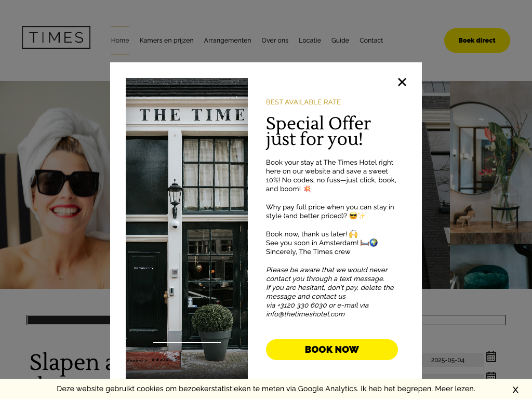Close the Special Offer popup
The image size is (532, 399).
[x=402, y=82]
